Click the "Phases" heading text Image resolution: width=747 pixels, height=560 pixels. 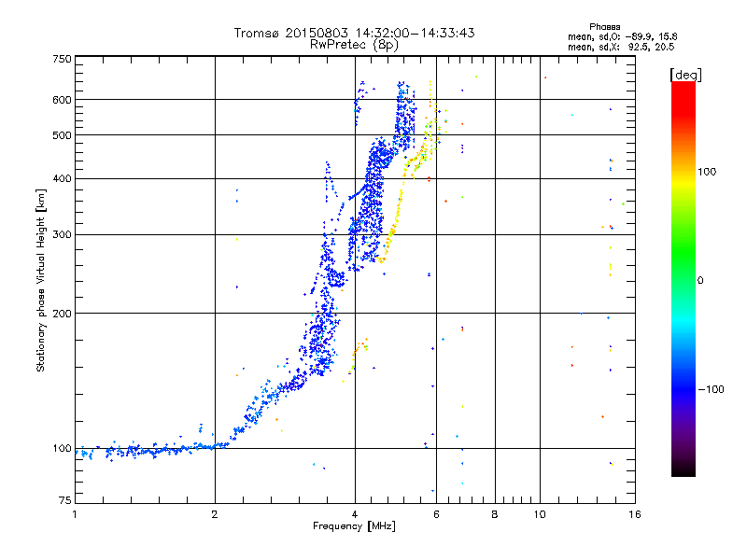pos(604,27)
